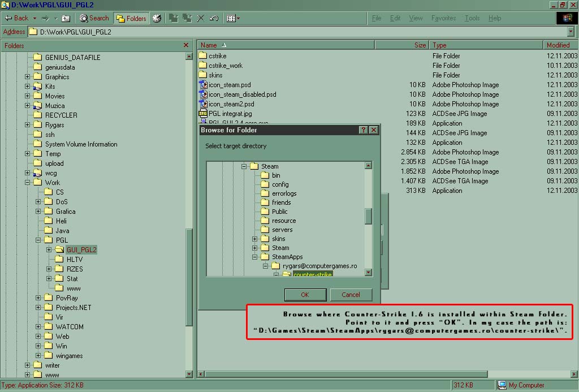
Task: Go back with the Back arrow button
Action: (16, 18)
